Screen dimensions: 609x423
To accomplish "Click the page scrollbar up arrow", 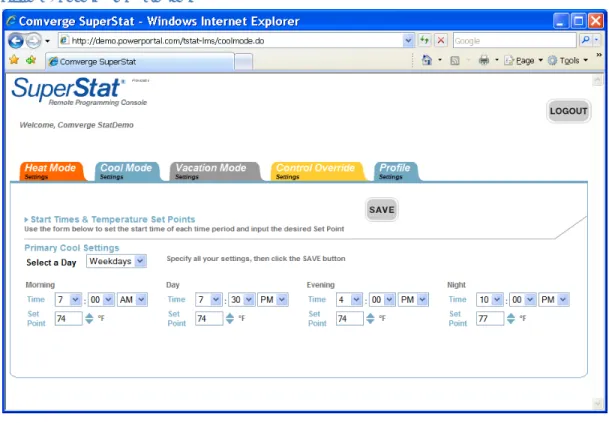I will (x=597, y=80).
